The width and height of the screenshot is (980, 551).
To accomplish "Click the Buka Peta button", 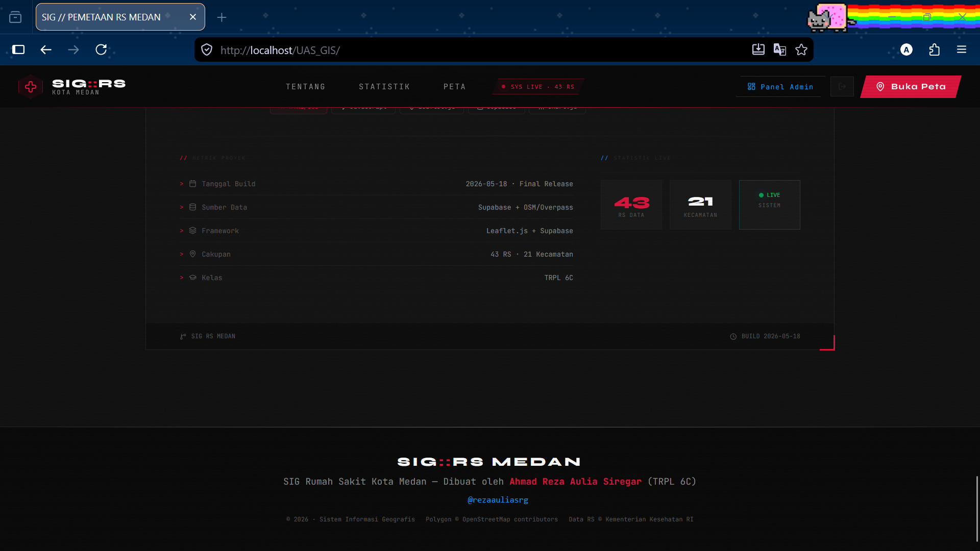I will click(911, 87).
